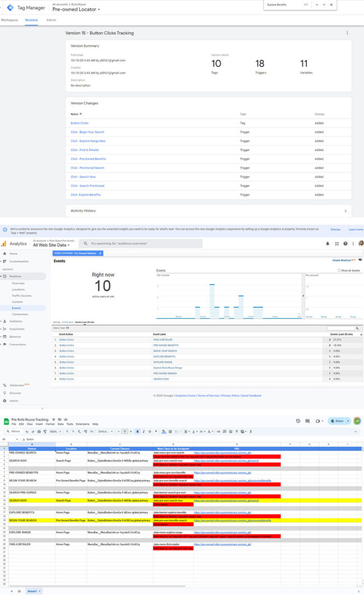364x608 pixels.
Task: Open the Extensions menu in Sheets
Action: click(x=82, y=424)
